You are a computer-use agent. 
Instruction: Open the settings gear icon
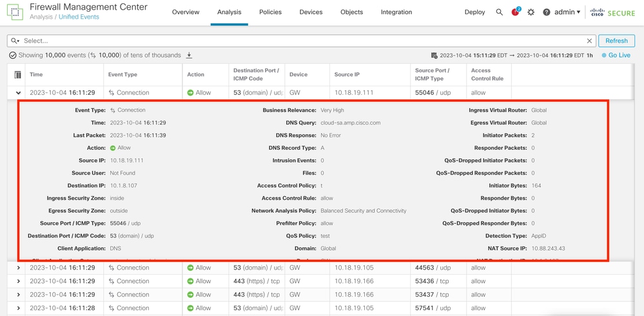[531, 12]
